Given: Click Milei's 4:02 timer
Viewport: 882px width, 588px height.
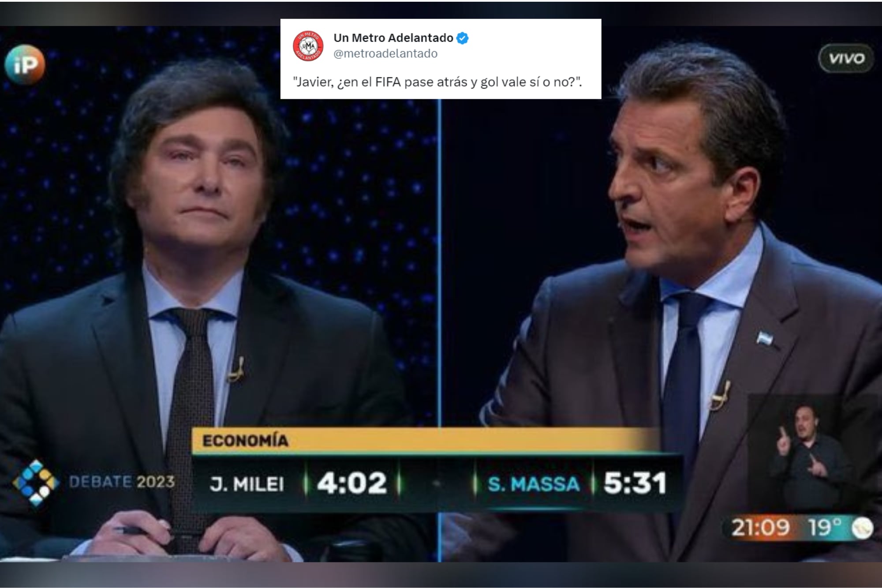Looking at the screenshot, I should click(352, 483).
